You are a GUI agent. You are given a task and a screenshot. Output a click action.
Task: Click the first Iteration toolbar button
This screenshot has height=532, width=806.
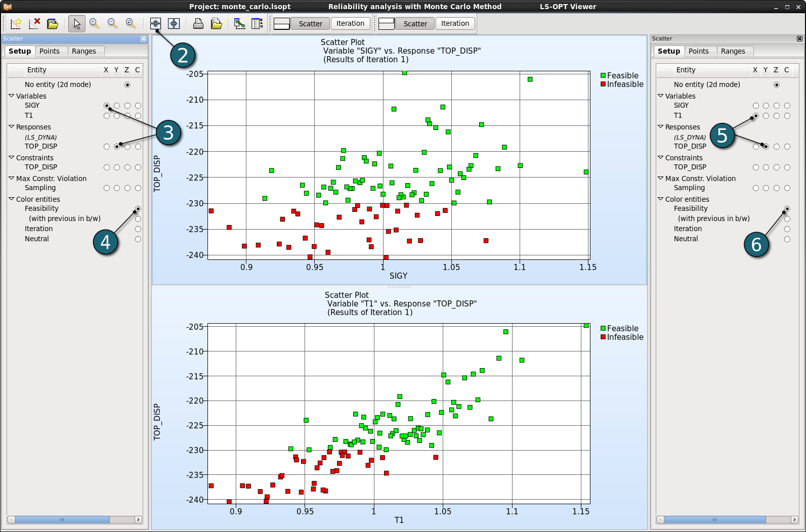coord(350,23)
